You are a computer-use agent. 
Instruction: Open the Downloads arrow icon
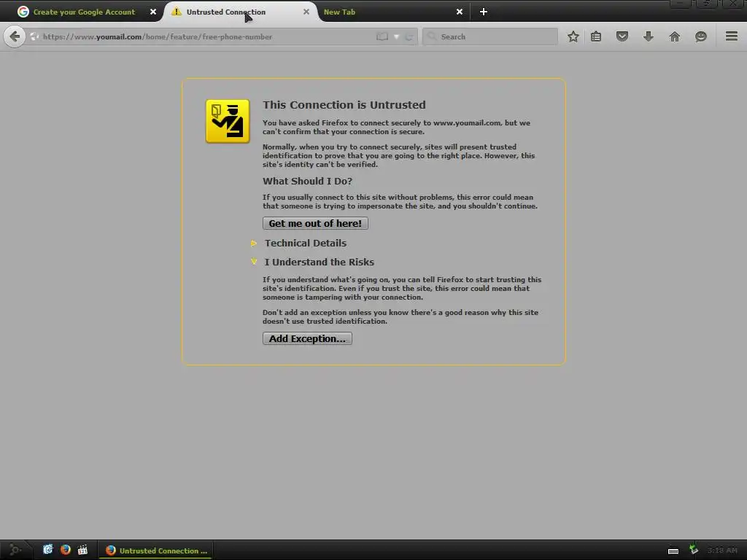coord(649,36)
